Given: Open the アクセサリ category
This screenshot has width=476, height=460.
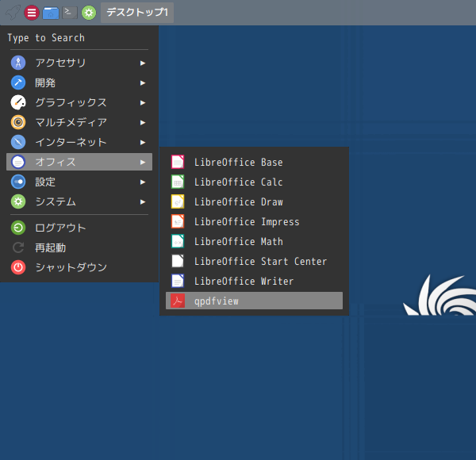Looking at the screenshot, I should click(x=79, y=63).
